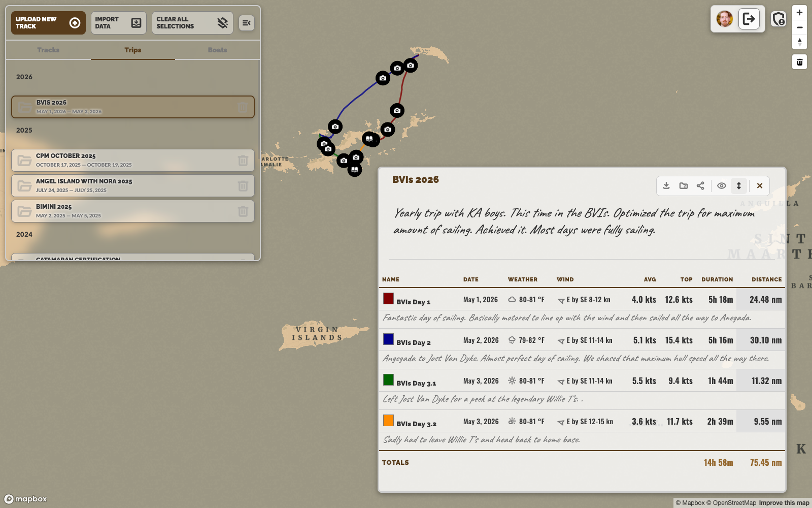Select the BVIs 2026 trip row
Screen dimensions: 812x508
click(x=133, y=107)
